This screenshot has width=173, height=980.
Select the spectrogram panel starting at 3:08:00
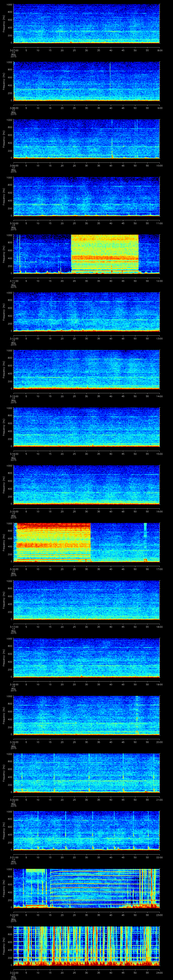click(x=87, y=81)
